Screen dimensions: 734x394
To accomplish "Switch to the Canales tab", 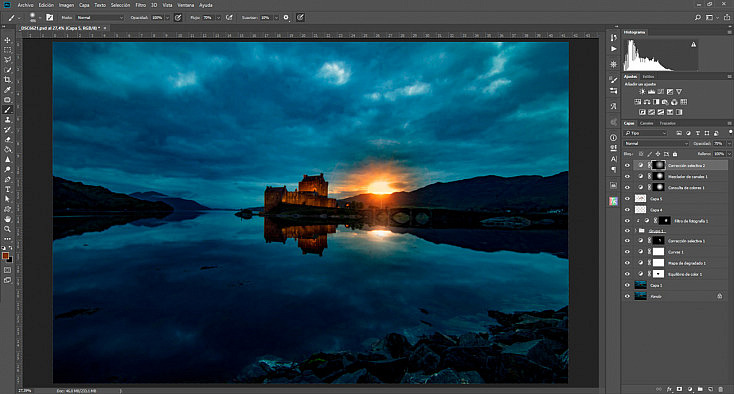I will [x=646, y=124].
